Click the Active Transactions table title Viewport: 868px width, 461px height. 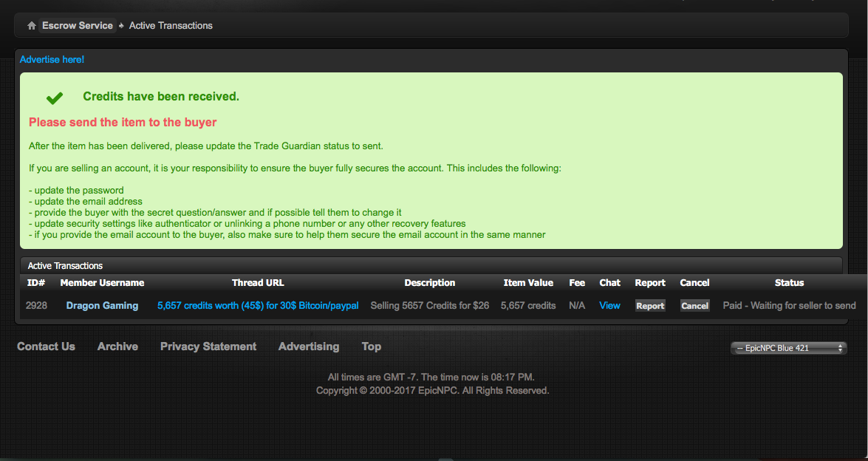pyautogui.click(x=65, y=266)
